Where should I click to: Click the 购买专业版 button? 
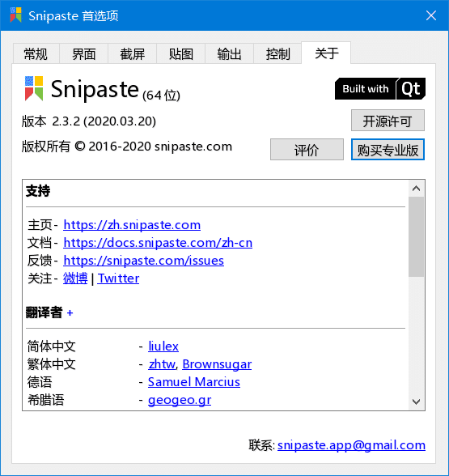(388, 149)
